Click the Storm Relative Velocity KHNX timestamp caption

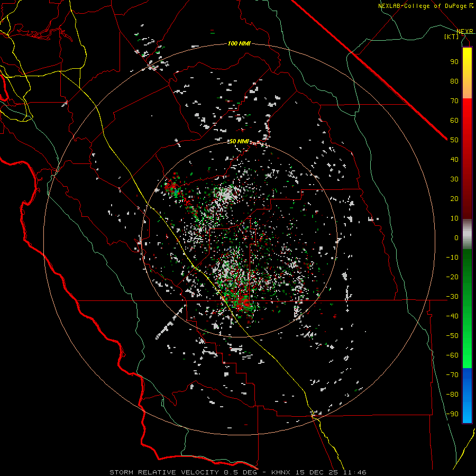(x=238, y=472)
